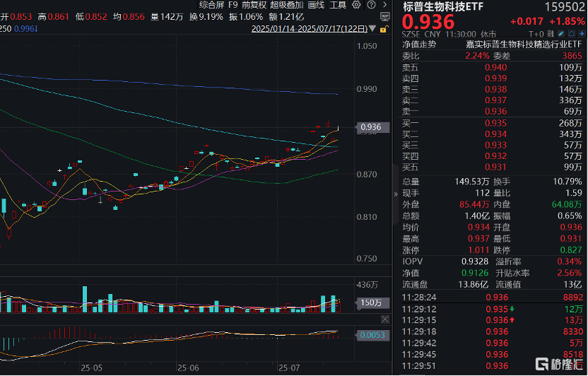Click the MA 250 value 0.996

tap(25, 28)
